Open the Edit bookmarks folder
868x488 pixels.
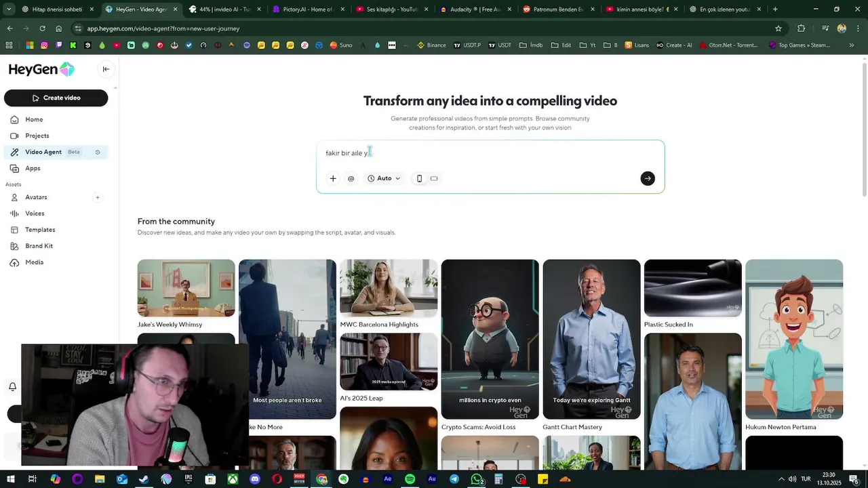(561, 45)
